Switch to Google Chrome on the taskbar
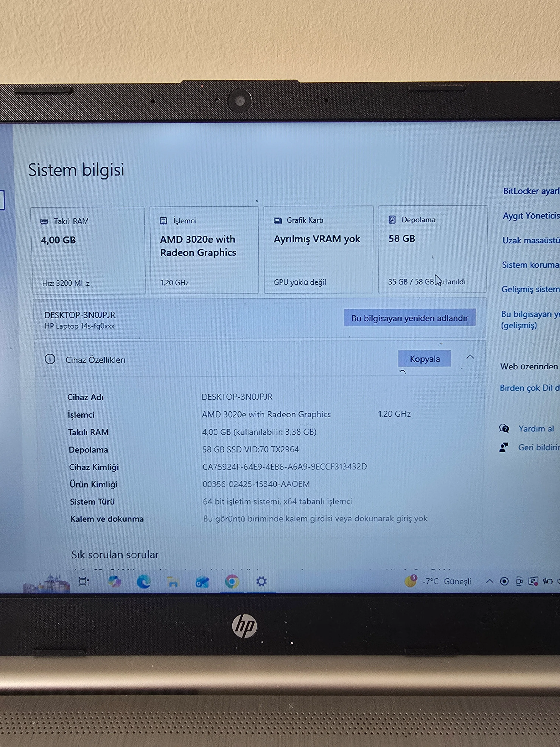 (232, 582)
